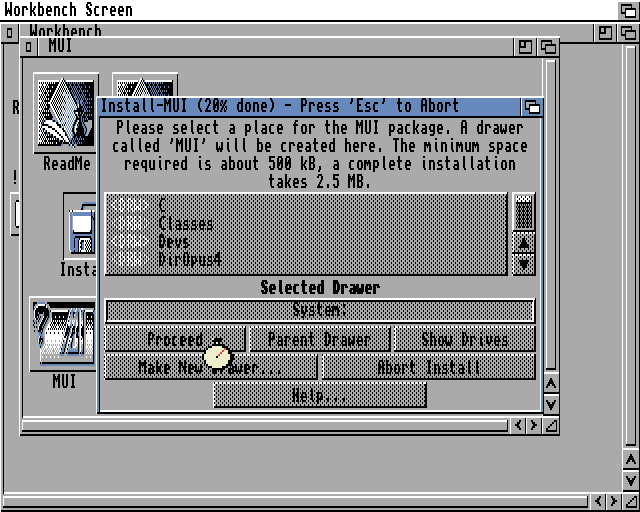This screenshot has height=512, width=640.
Task: Click Workbench window scroll right arrow
Action: click(614, 501)
